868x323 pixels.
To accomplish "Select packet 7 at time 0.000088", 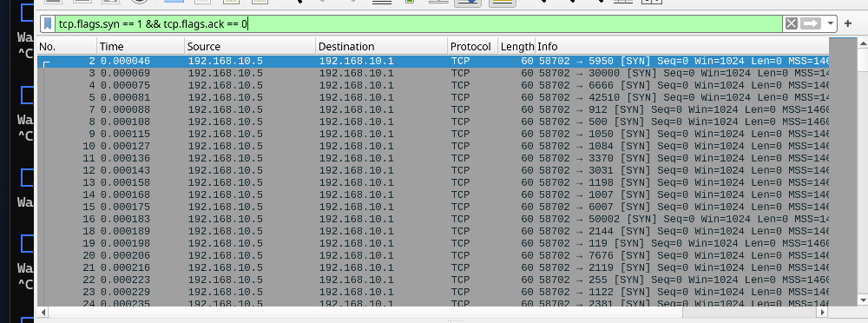I will point(433,109).
